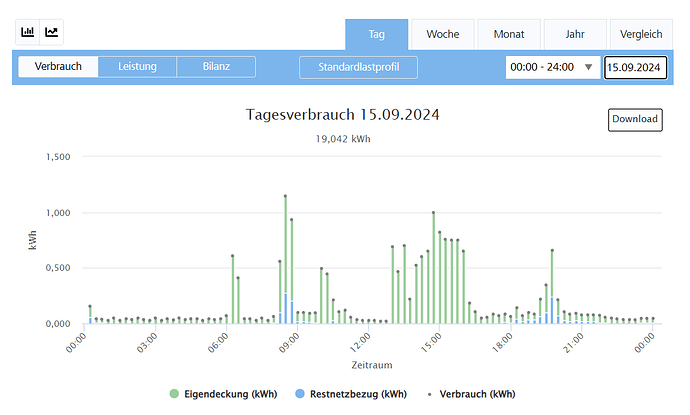Click the 18:00 x-axis label

click(502, 343)
